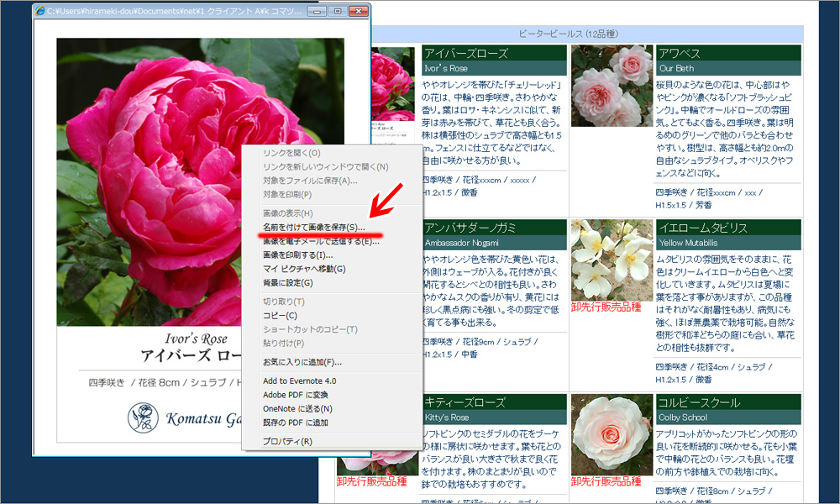840x504 pixels.
Task: Choose 背景に設定(G) from context menu
Action: (x=287, y=283)
